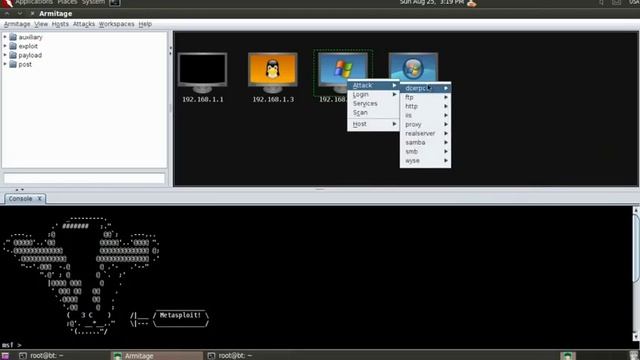Expand the auxiliary tree node

(x=5, y=37)
